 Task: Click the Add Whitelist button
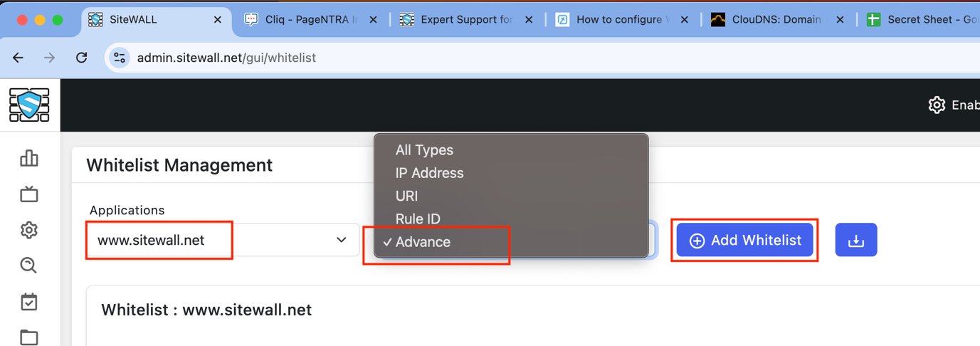tap(744, 241)
